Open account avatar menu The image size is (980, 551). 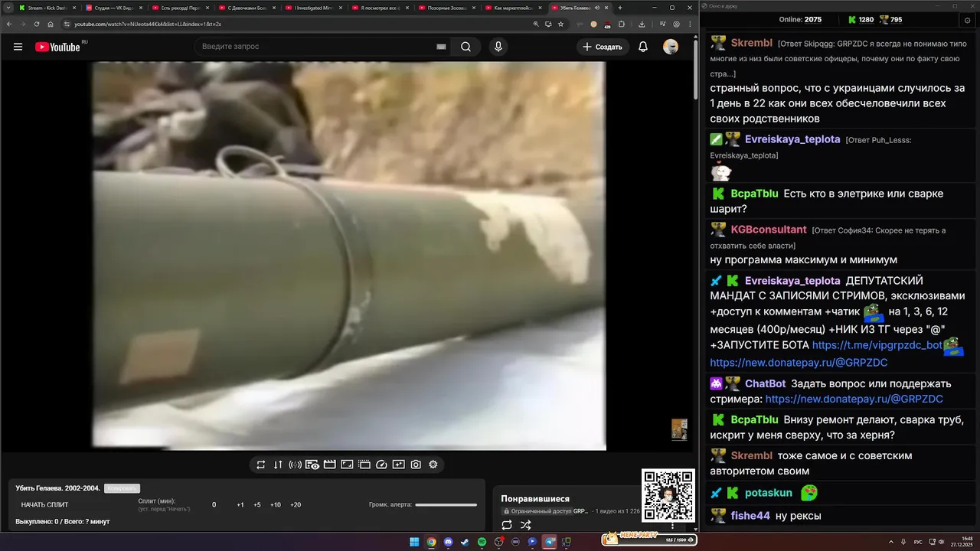pyautogui.click(x=671, y=47)
